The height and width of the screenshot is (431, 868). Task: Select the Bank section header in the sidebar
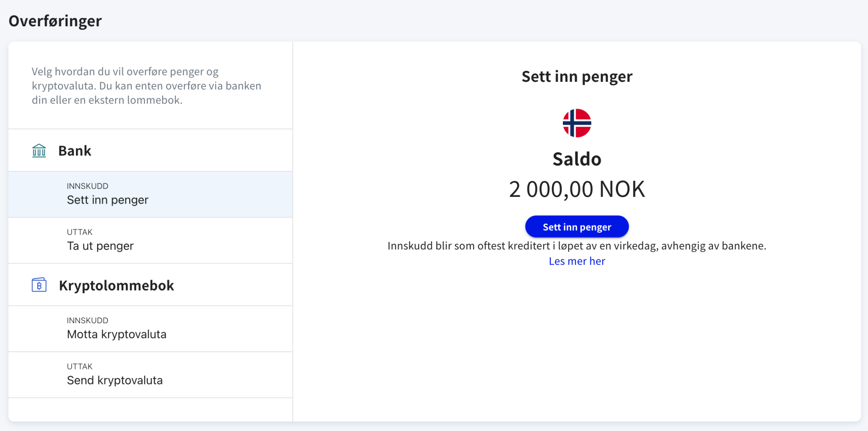click(75, 151)
